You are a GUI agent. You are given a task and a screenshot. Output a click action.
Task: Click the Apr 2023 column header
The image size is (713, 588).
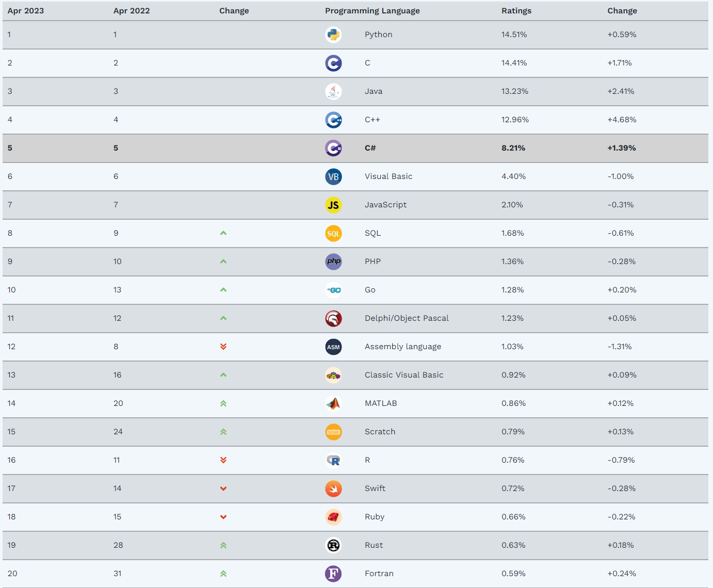(x=26, y=11)
